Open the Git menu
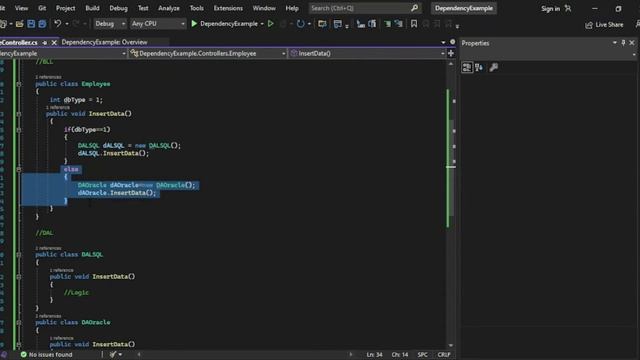 (x=42, y=8)
